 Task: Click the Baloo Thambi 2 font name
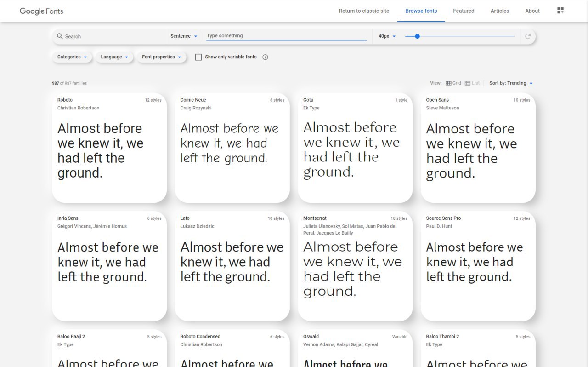442,337
